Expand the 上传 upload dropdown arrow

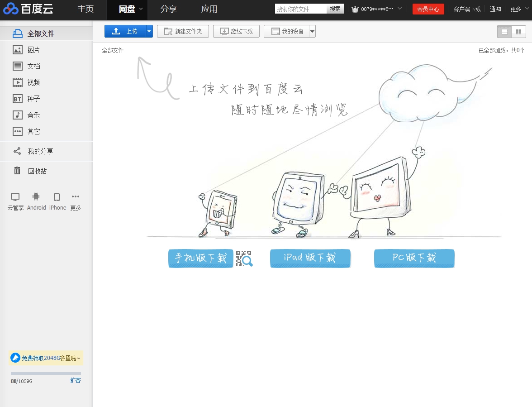click(149, 31)
